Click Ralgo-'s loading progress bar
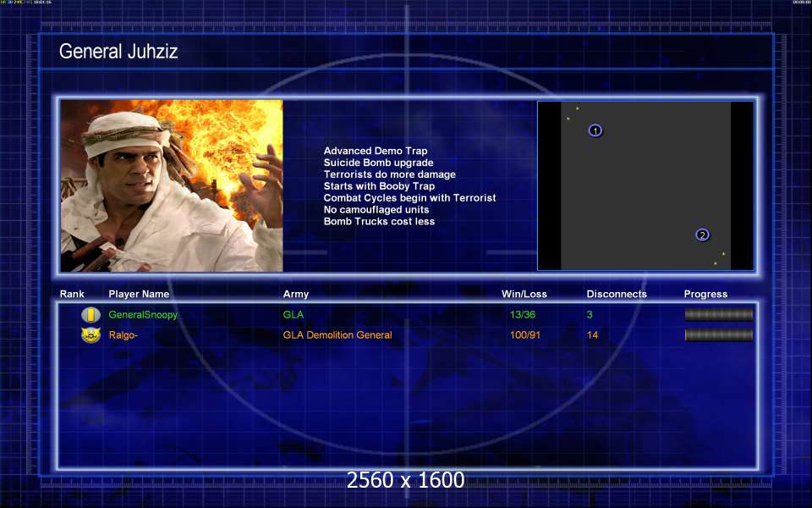The image size is (812, 508). click(719, 335)
